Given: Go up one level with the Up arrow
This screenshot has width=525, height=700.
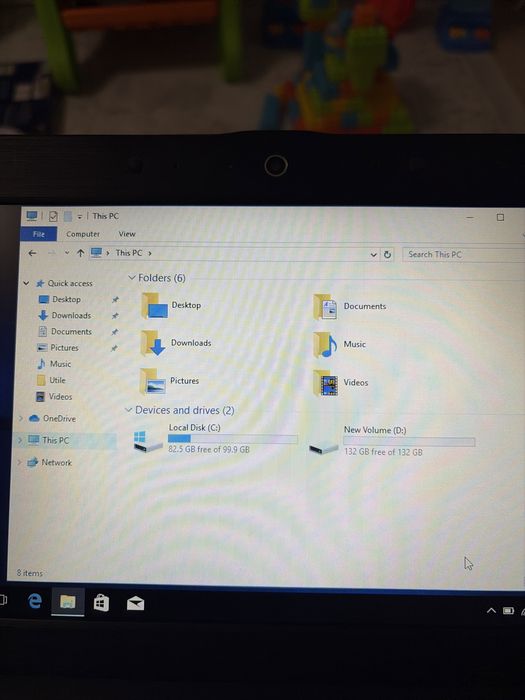Looking at the screenshot, I should 80,253.
